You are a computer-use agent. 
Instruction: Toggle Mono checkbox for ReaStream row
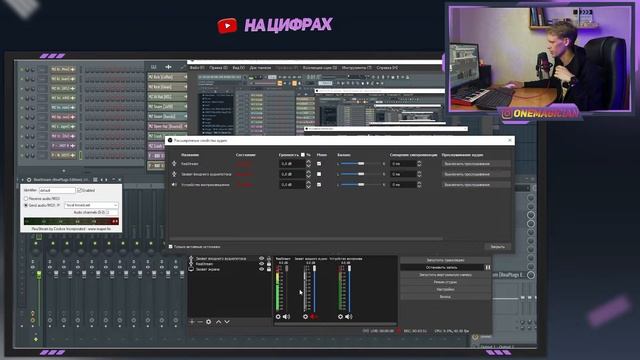coord(319,164)
